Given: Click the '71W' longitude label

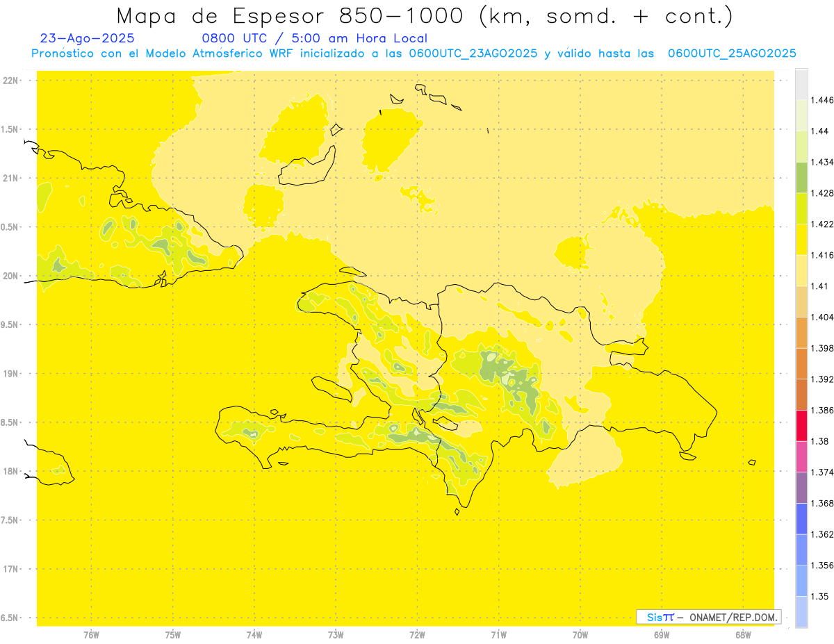Looking at the screenshot, I should tap(499, 634).
